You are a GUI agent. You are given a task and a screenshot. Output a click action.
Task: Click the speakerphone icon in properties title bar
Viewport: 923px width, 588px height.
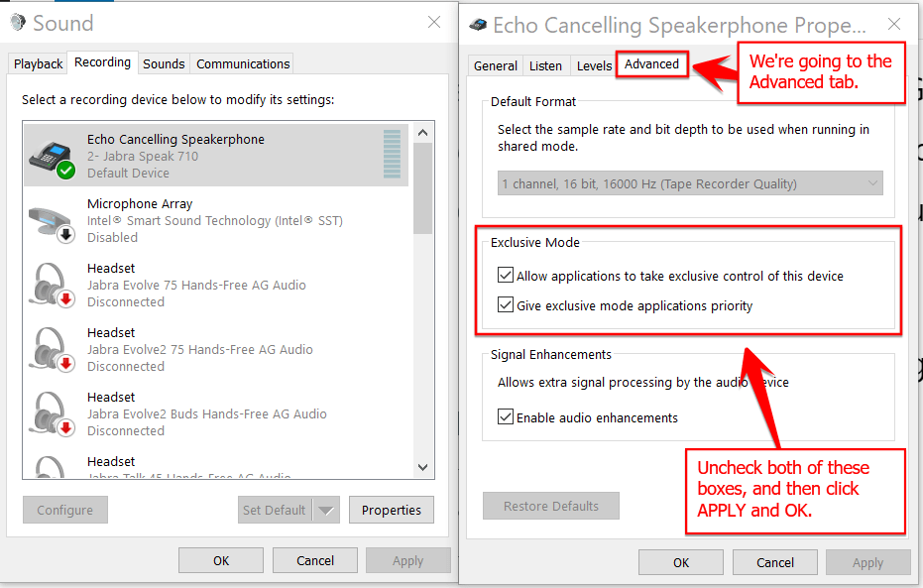[477, 25]
